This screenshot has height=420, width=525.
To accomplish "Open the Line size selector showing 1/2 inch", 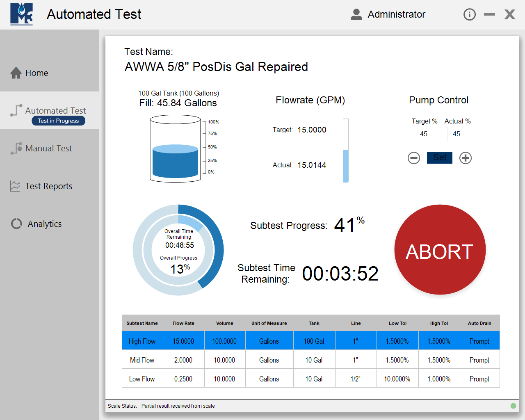I will 355,378.
